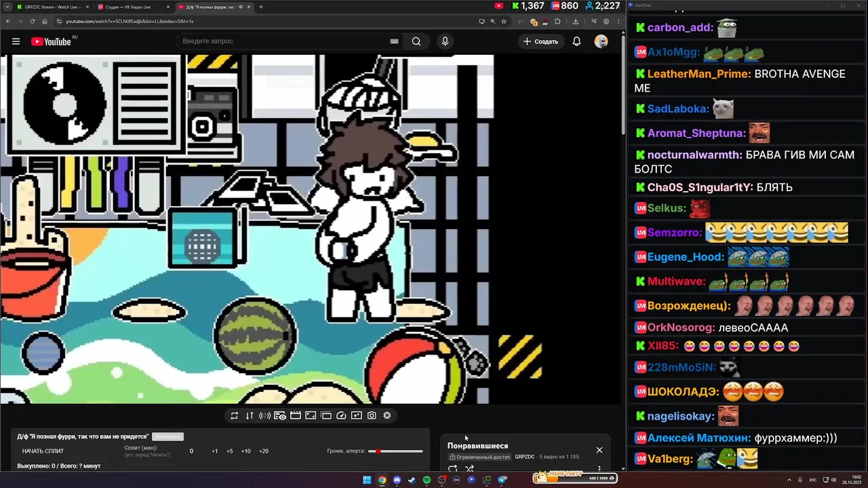Open Spotify from the taskbar
This screenshot has width=868, height=488.
point(427,480)
